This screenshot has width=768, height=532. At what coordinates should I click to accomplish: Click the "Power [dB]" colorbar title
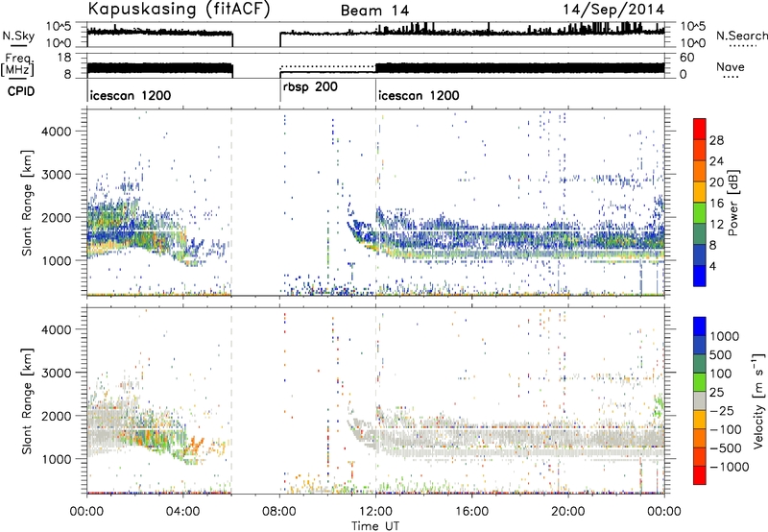733,203
